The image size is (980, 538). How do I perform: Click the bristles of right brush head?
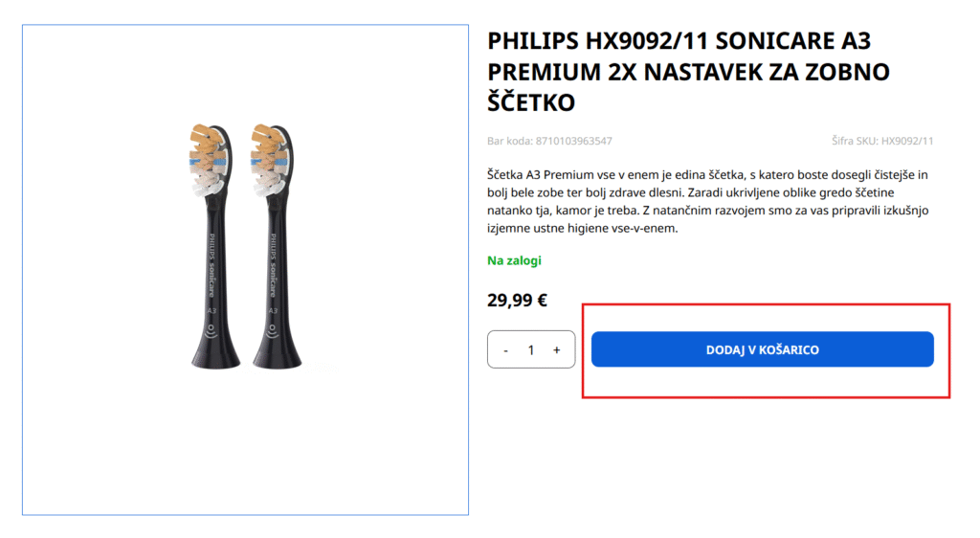click(270, 161)
